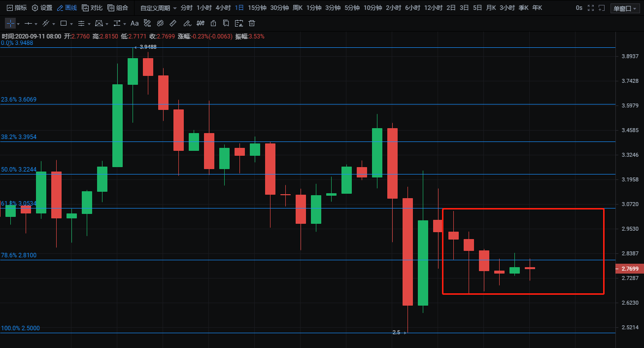Open the 指标 indicators panel
Image resolution: width=644 pixels, height=348 pixels.
17,8
